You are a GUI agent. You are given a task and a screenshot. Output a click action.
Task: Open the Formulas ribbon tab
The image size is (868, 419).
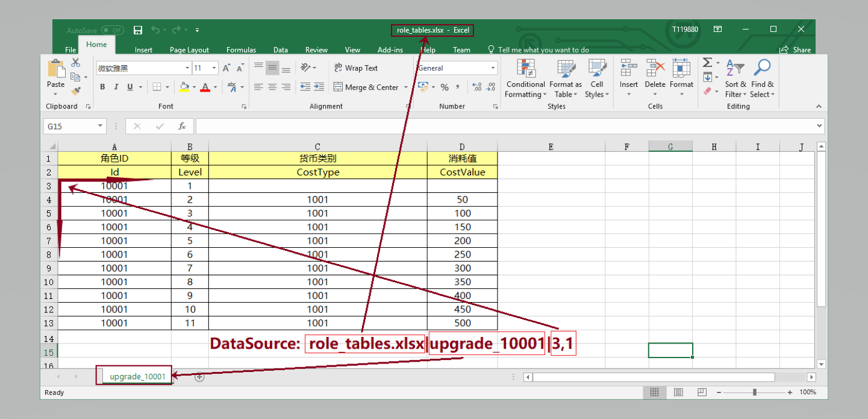pos(241,50)
